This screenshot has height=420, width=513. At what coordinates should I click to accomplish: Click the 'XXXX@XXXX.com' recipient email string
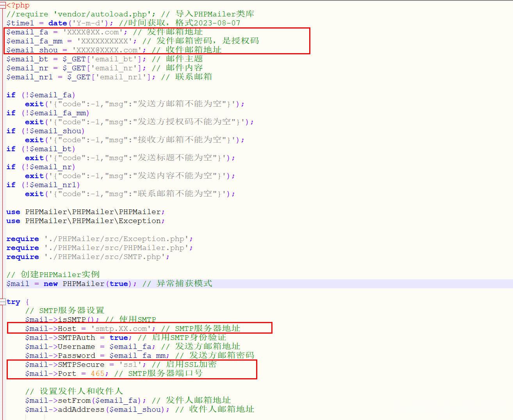click(107, 50)
